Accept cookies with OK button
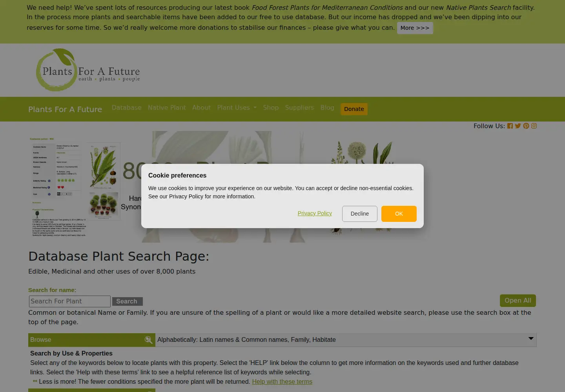 click(x=399, y=214)
